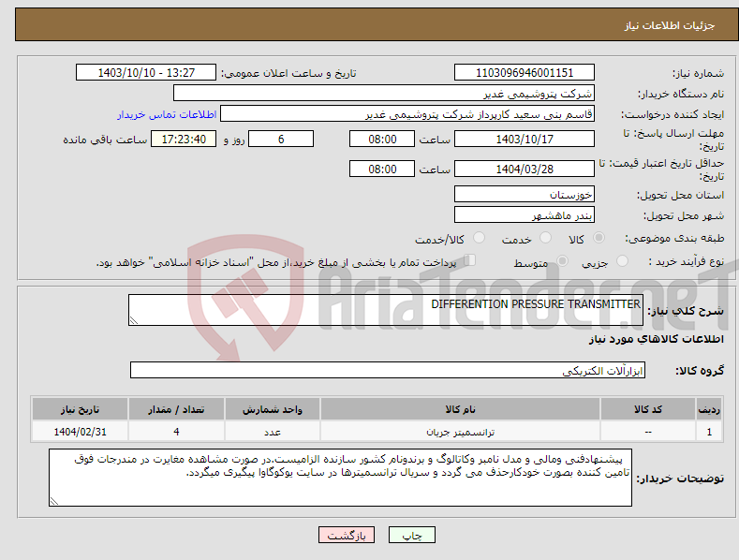Screen dimensions: 739x560
Task: Click the buyer name field شرکت پتروشیمی غدیر
Action: 384,94
